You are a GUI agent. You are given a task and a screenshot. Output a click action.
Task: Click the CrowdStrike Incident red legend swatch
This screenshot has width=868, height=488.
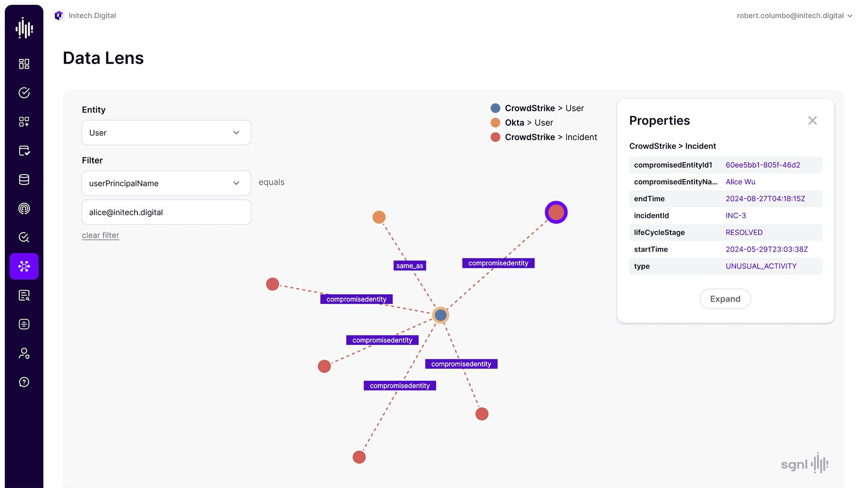(x=495, y=137)
